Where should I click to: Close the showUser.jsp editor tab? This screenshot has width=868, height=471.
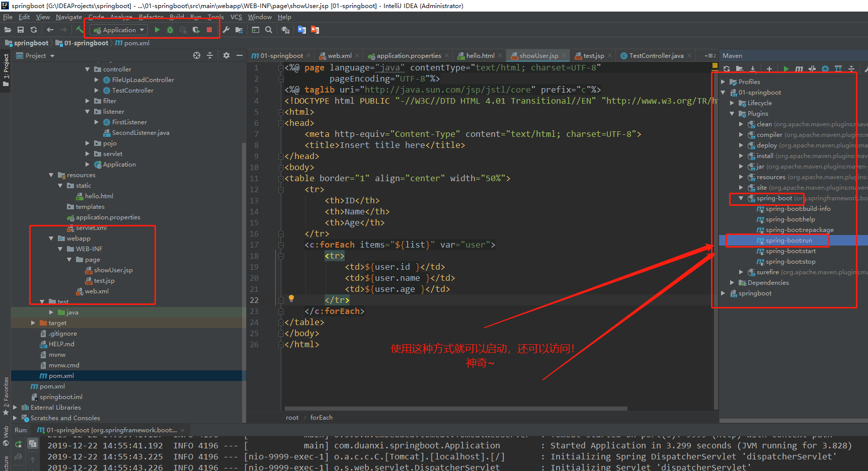pyautogui.click(x=564, y=56)
